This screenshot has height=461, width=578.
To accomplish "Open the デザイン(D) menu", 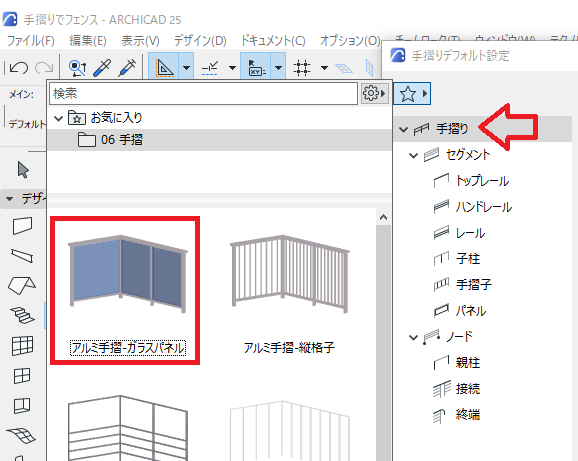I will [200, 40].
